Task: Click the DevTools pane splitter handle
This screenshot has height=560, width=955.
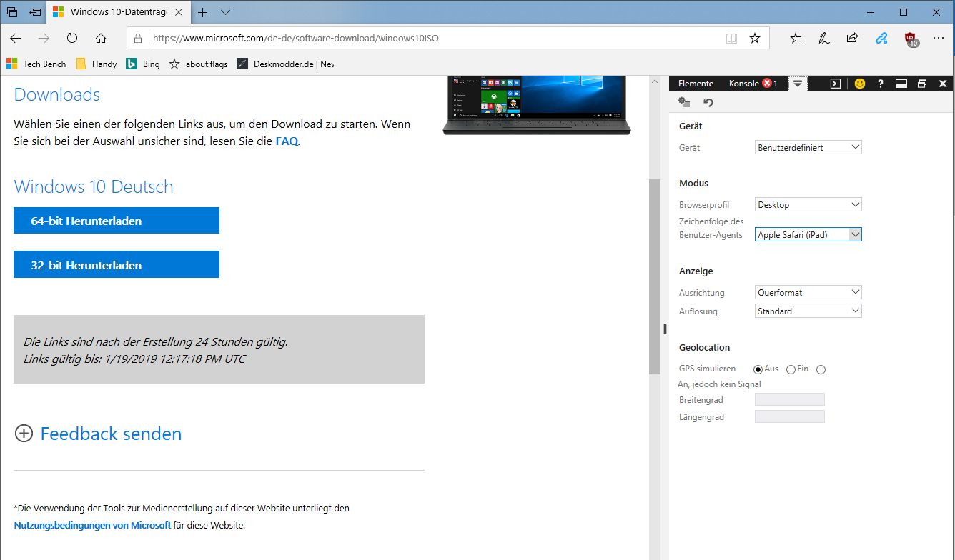Action: coord(665,329)
